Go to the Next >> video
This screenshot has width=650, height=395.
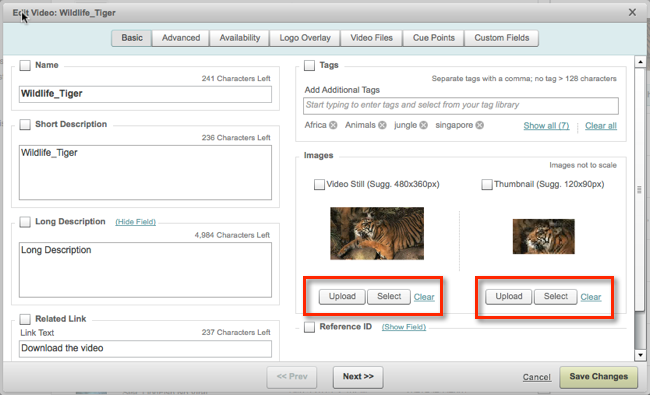click(x=358, y=377)
